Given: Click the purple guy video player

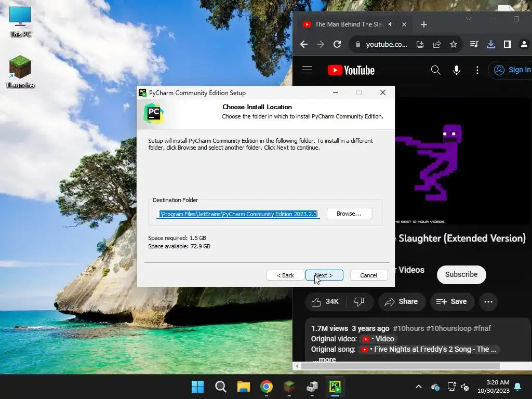Looking at the screenshot, I should point(463,161).
